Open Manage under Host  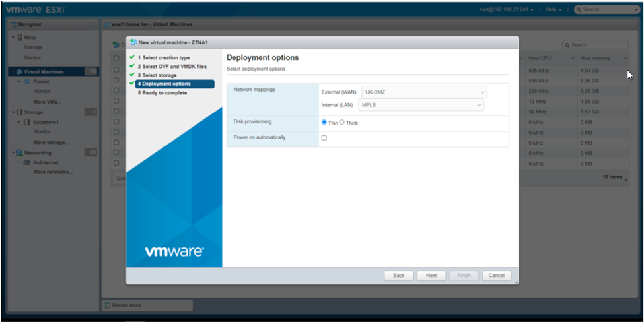33,47
